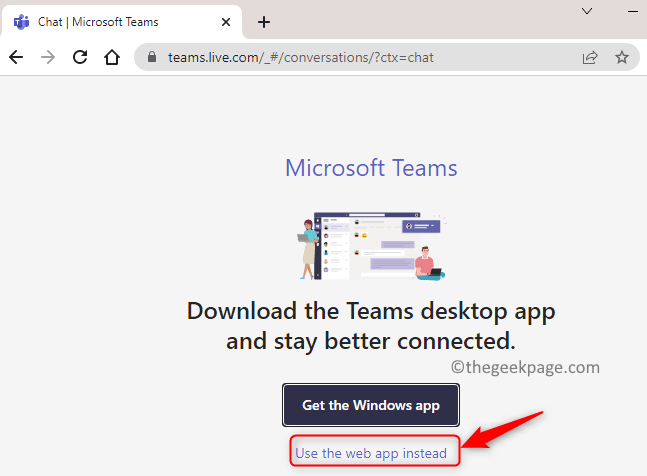647x476 pixels.
Task: Click Get the Windows app button
Action: (x=371, y=405)
